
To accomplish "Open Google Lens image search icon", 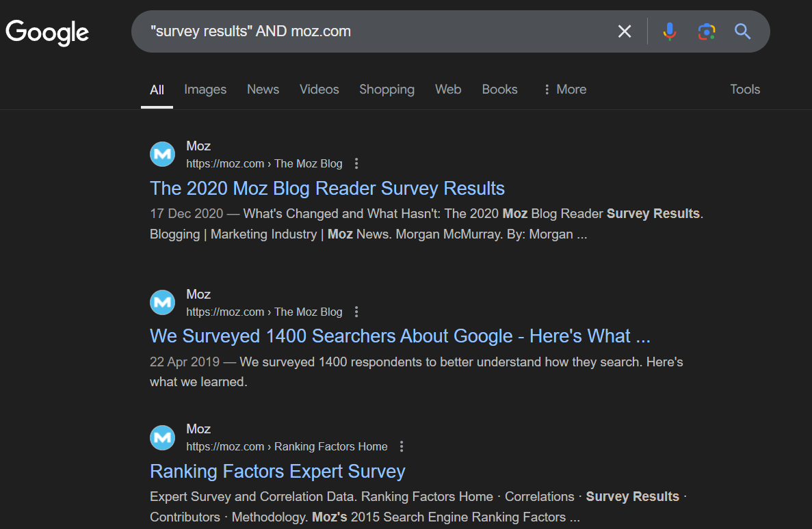I will (707, 31).
